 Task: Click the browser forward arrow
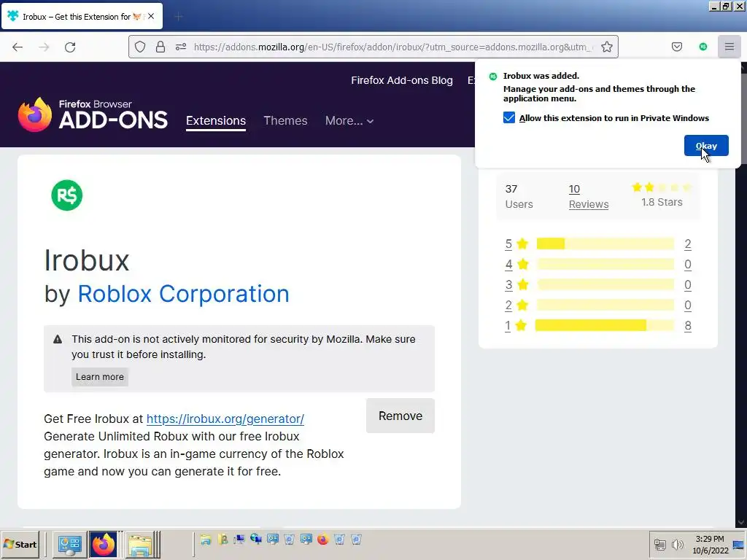tap(44, 47)
